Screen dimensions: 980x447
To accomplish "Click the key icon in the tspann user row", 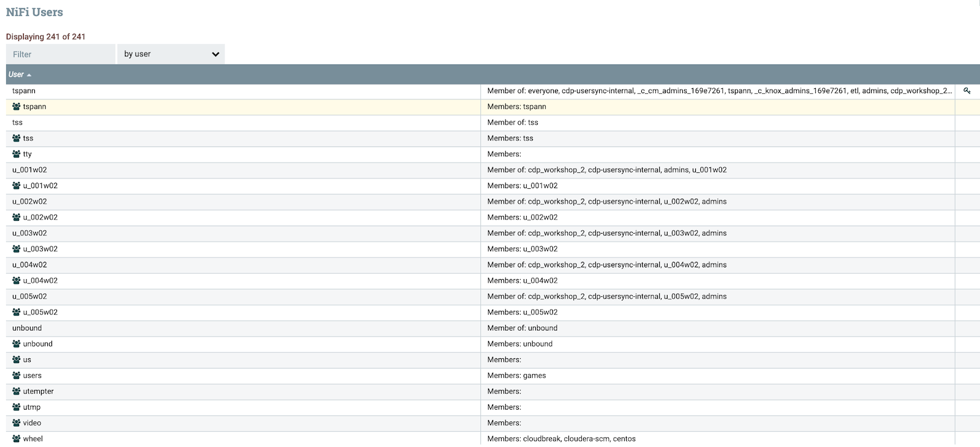I will pyautogui.click(x=967, y=91).
